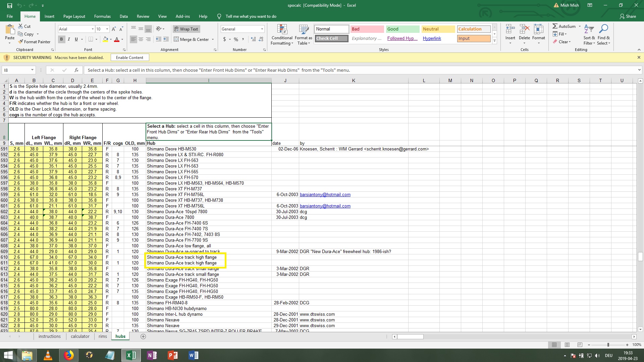
Task: Switch to the rims sheet tab
Action: [103, 337]
